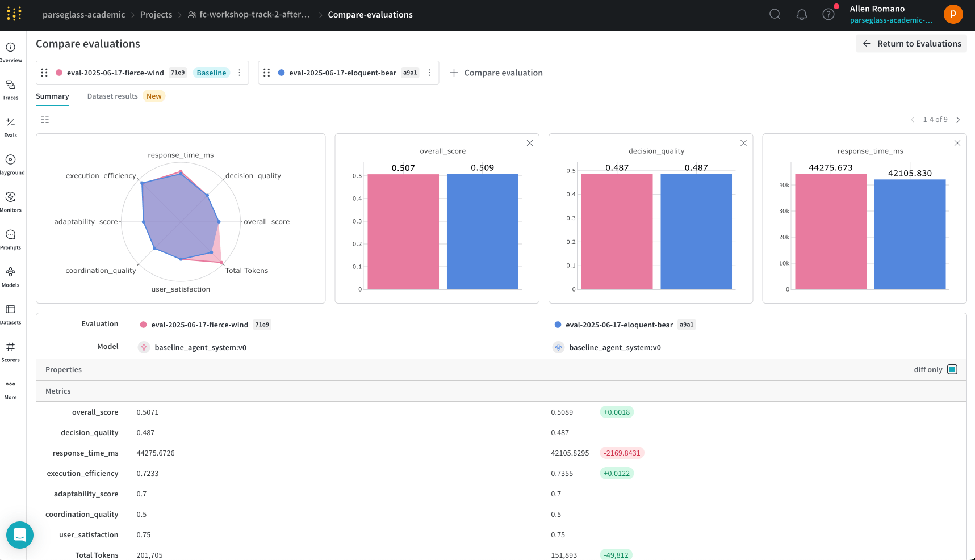Open Models in the sidebar
This screenshot has height=560, width=975.
[x=10, y=277]
